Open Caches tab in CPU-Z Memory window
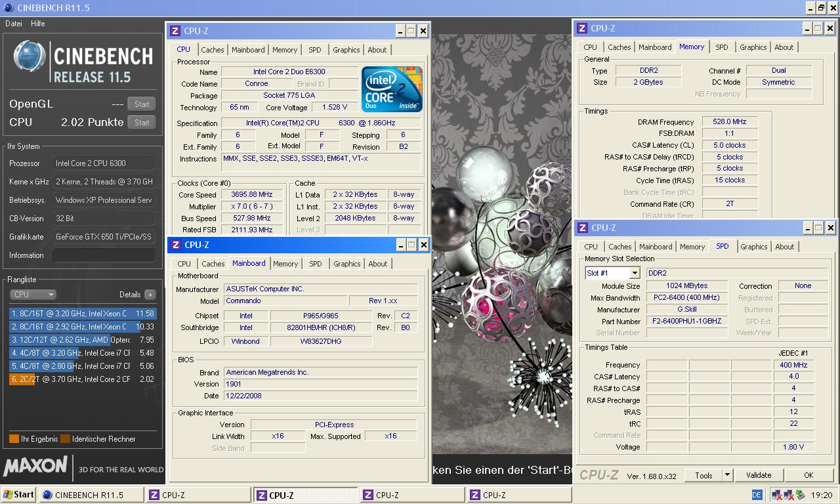The image size is (840, 504). click(x=619, y=47)
